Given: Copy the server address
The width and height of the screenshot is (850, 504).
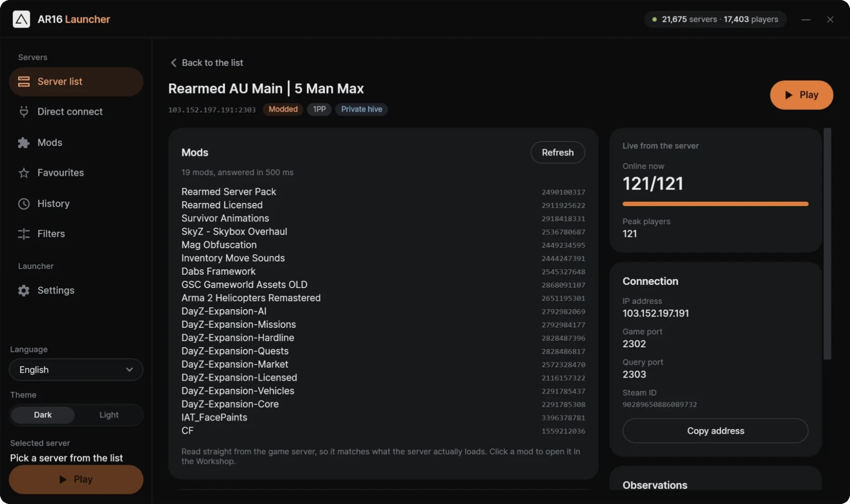Looking at the screenshot, I should (x=715, y=431).
